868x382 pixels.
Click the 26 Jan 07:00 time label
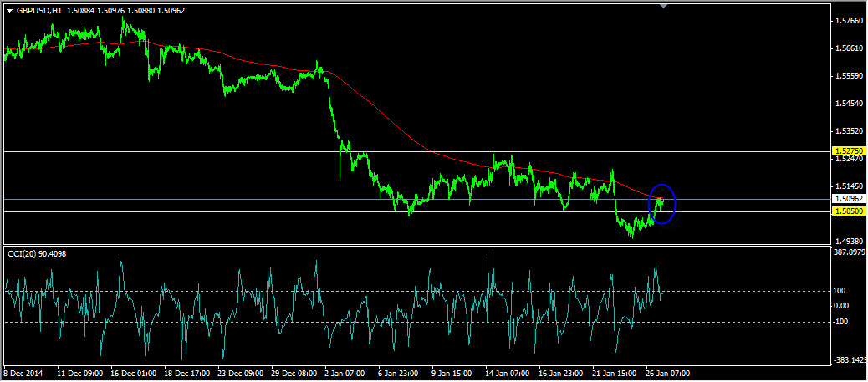(668, 374)
